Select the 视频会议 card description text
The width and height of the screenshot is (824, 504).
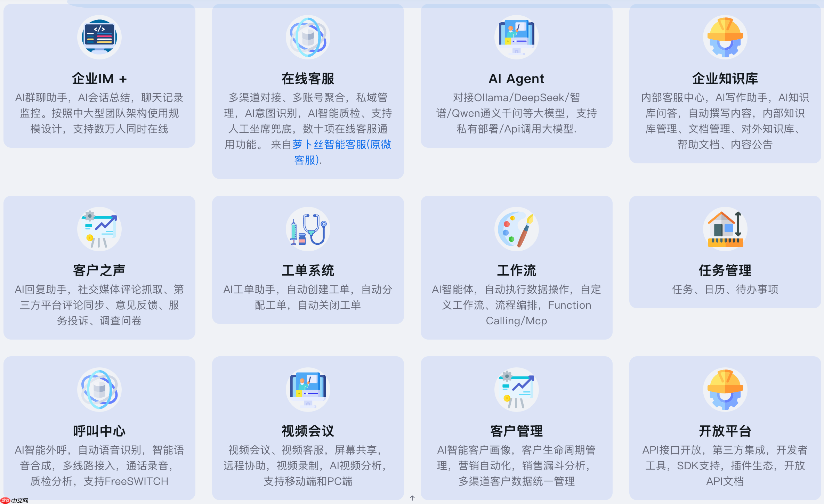click(307, 466)
